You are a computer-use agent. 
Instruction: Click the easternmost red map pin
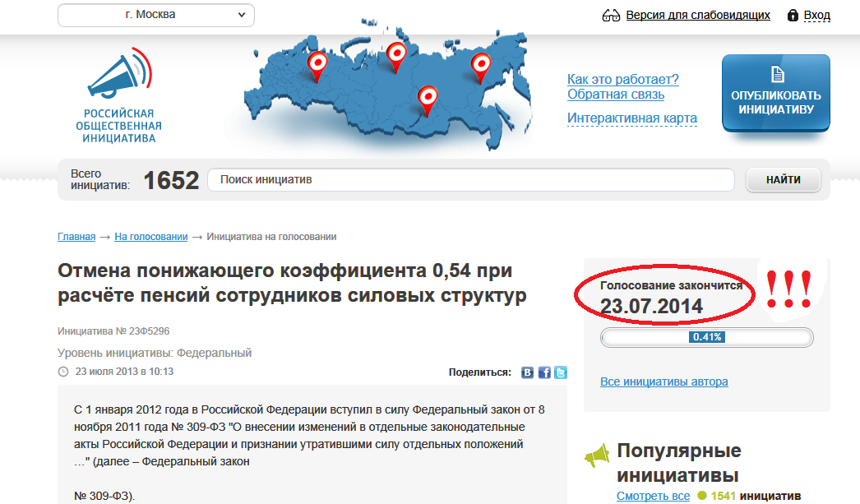coord(480,66)
